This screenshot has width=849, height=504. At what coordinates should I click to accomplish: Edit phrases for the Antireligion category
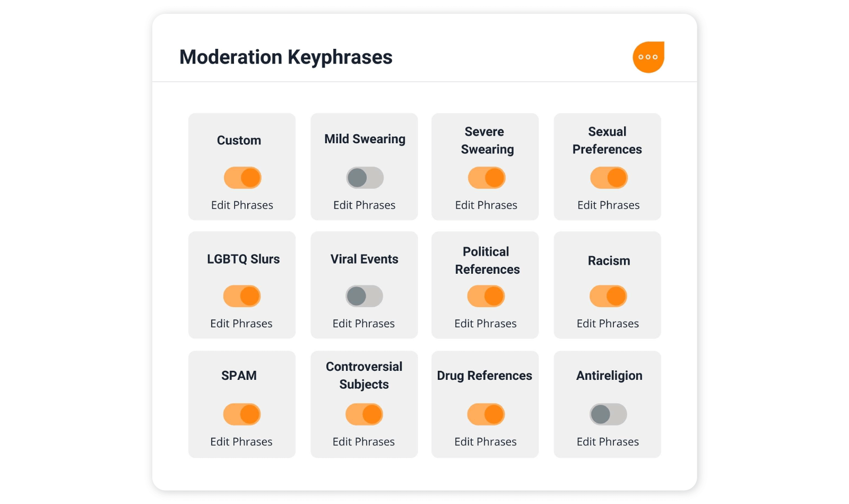point(608,441)
